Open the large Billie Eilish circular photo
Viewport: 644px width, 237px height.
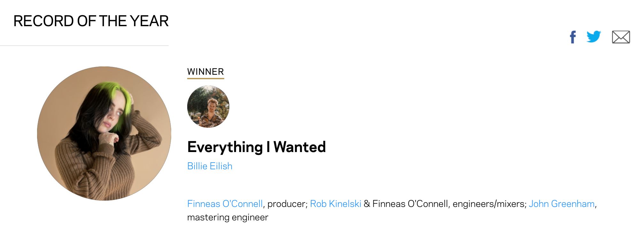(x=104, y=134)
